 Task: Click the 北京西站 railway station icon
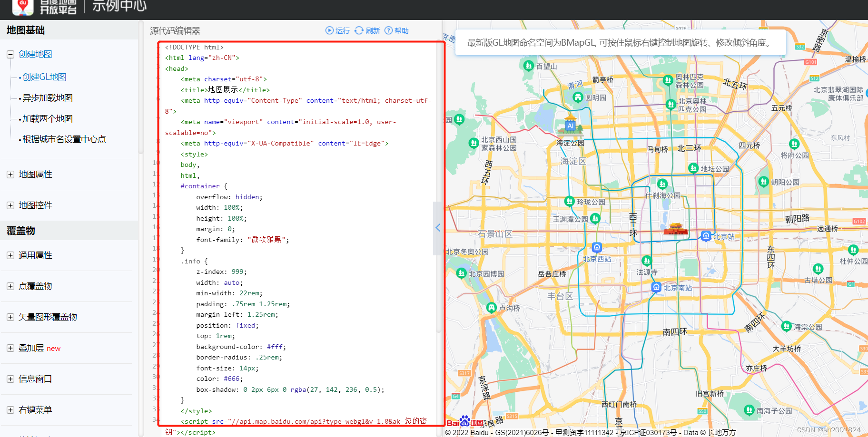(597, 247)
